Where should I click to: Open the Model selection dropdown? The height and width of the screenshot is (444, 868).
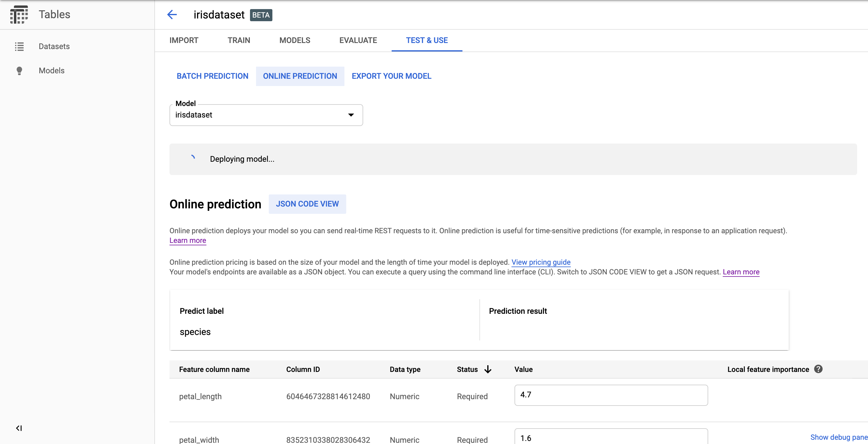tap(266, 115)
